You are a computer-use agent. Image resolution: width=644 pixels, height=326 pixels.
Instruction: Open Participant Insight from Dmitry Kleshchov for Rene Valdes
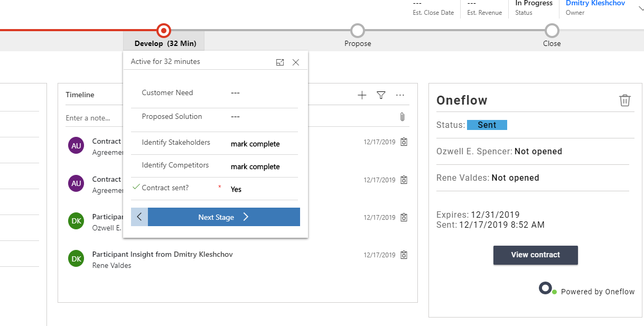(162, 254)
